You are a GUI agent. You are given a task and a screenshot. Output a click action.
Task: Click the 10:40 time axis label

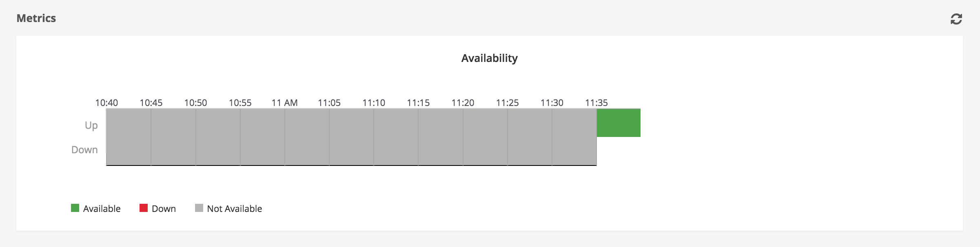[x=106, y=103]
